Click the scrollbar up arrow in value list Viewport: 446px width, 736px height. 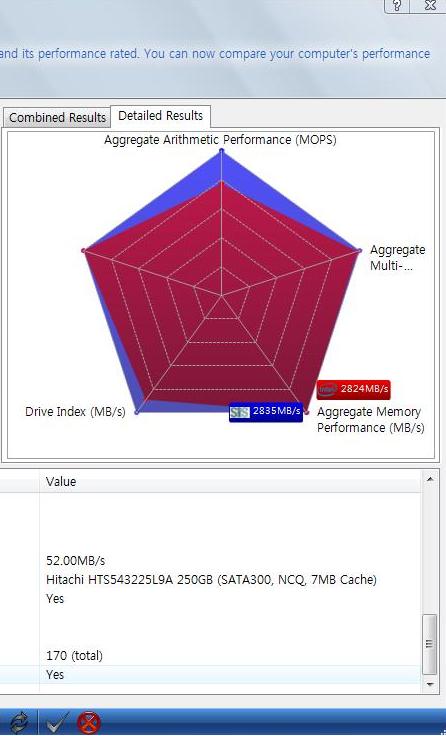click(x=430, y=479)
